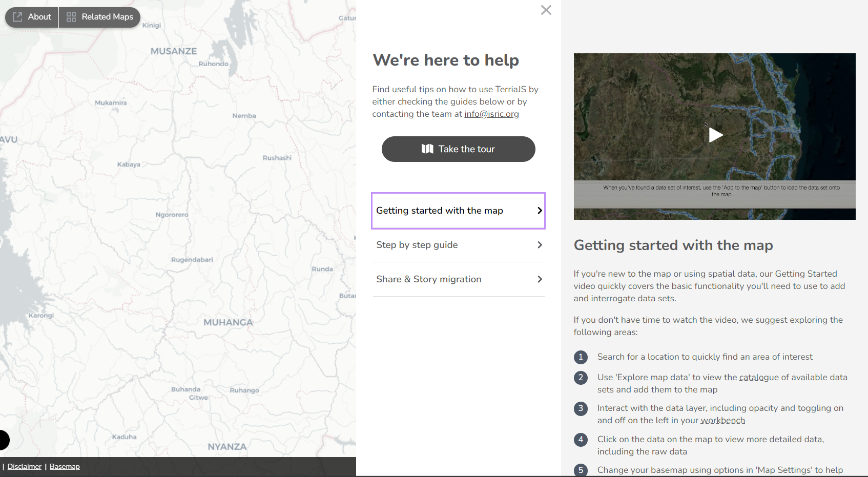Close the help panel with the X

coord(546,10)
